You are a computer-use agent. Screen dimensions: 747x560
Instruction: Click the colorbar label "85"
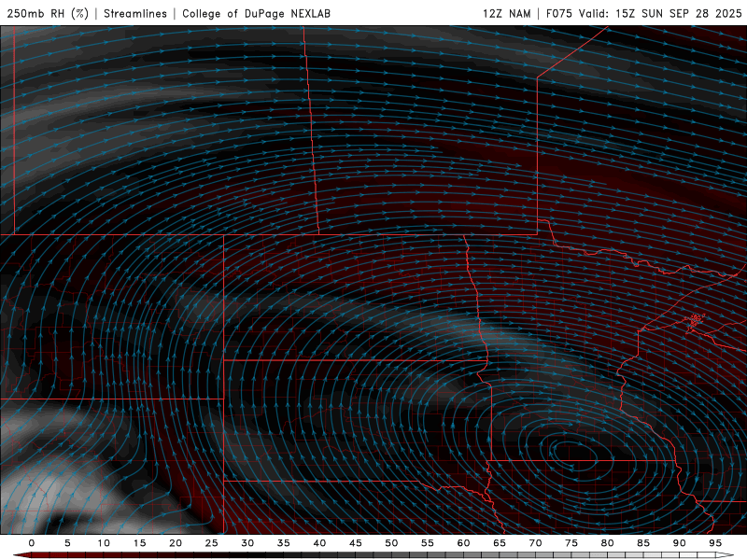pyautogui.click(x=643, y=543)
